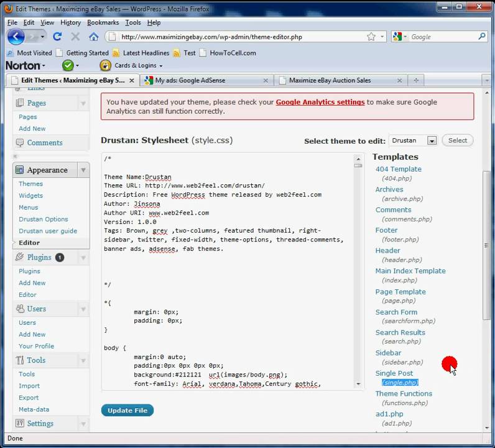
Task: Reload the page with the refresh icon
Action: pyautogui.click(x=57, y=37)
